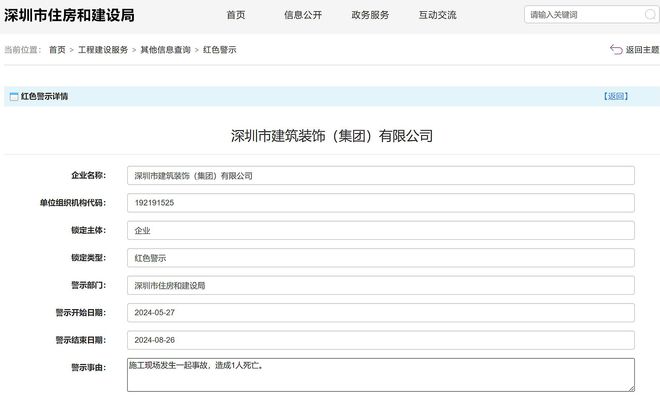
Task: Click the heading 深圳市建筑装饰（集团）有限公司
Action: [x=332, y=136]
